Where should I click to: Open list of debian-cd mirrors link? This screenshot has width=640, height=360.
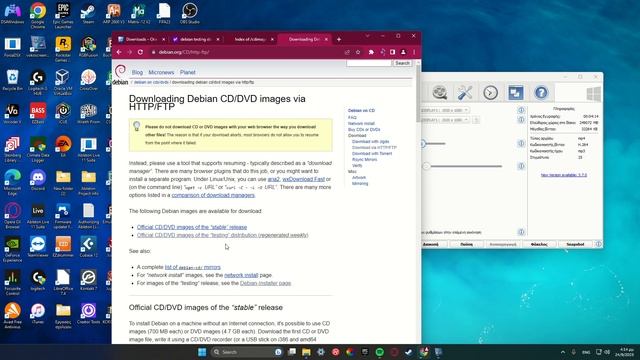tap(193, 267)
